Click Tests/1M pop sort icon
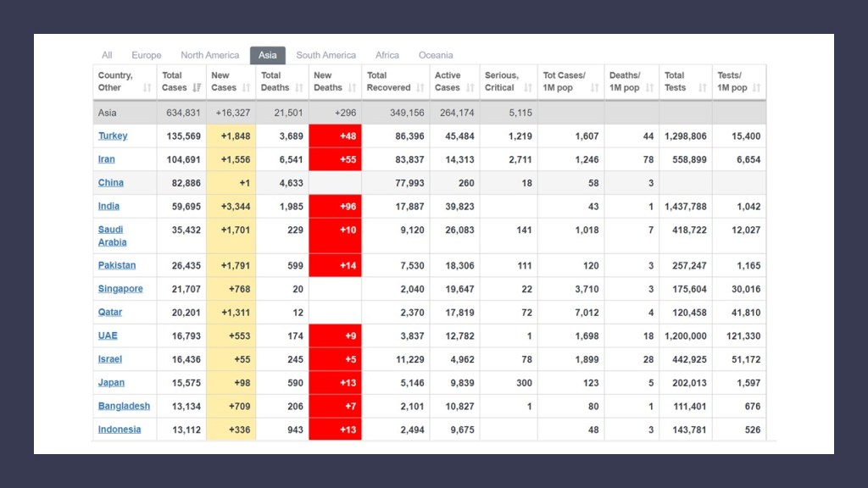The image size is (868, 488). [756, 88]
